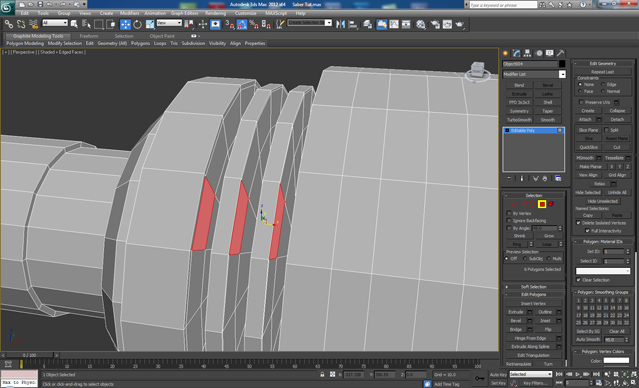639x388 pixels.
Task: Open the Material Editor icon
Action: (x=421, y=24)
